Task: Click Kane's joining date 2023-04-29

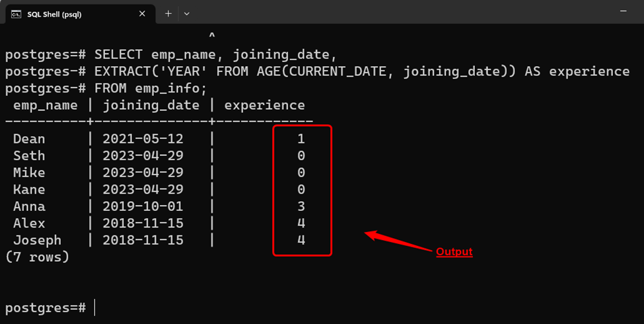Action: pyautogui.click(x=143, y=190)
